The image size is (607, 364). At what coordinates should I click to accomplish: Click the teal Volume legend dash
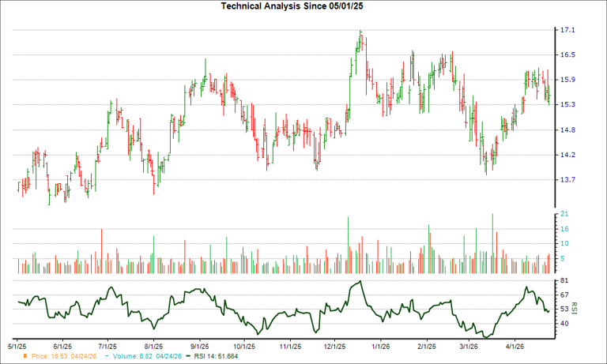tap(107, 356)
